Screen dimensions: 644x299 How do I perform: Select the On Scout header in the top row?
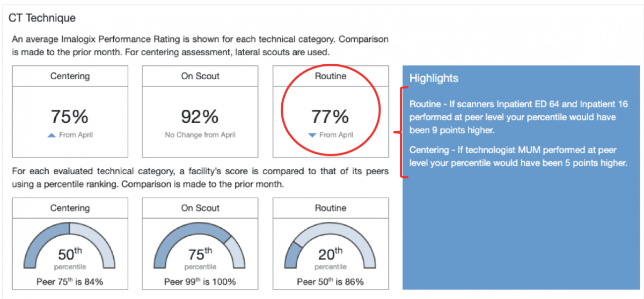[x=200, y=76]
